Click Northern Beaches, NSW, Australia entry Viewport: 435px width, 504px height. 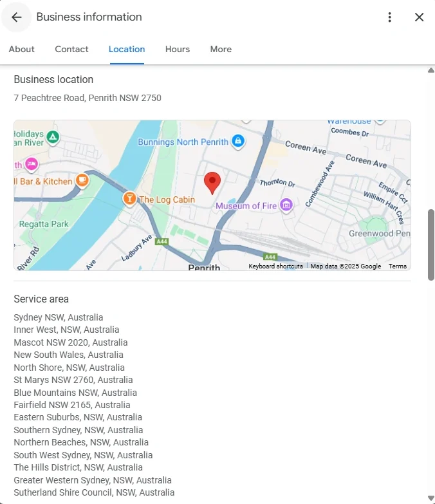81,442
